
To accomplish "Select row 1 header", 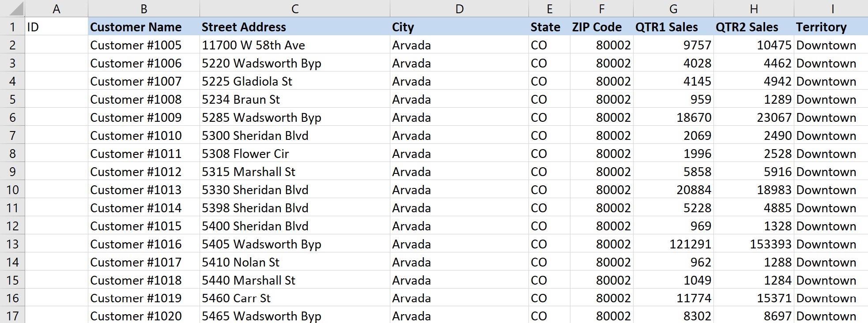I will (12, 27).
